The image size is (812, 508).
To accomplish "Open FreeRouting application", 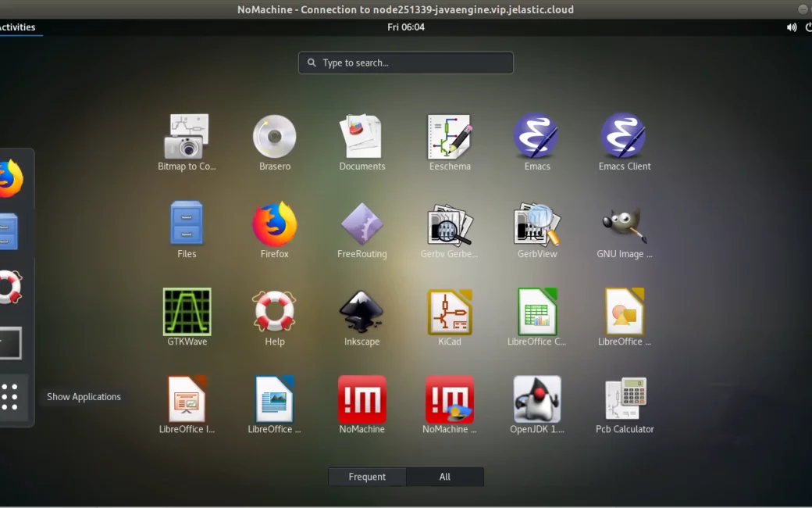I will (x=361, y=224).
